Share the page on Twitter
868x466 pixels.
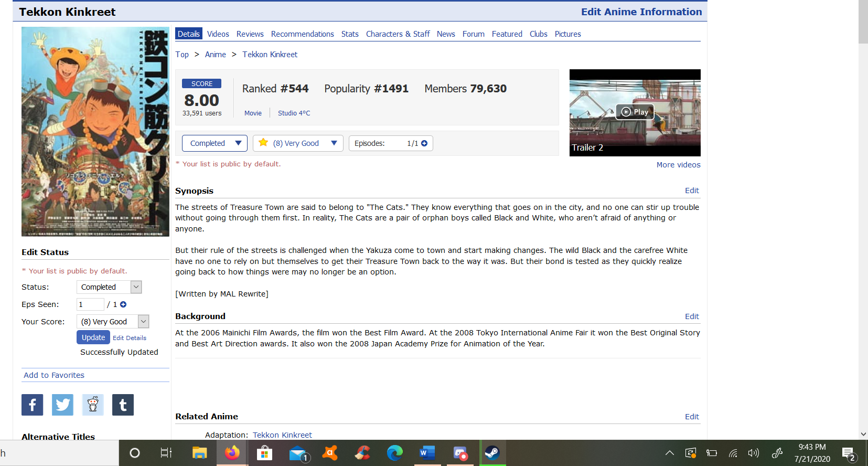(x=62, y=405)
